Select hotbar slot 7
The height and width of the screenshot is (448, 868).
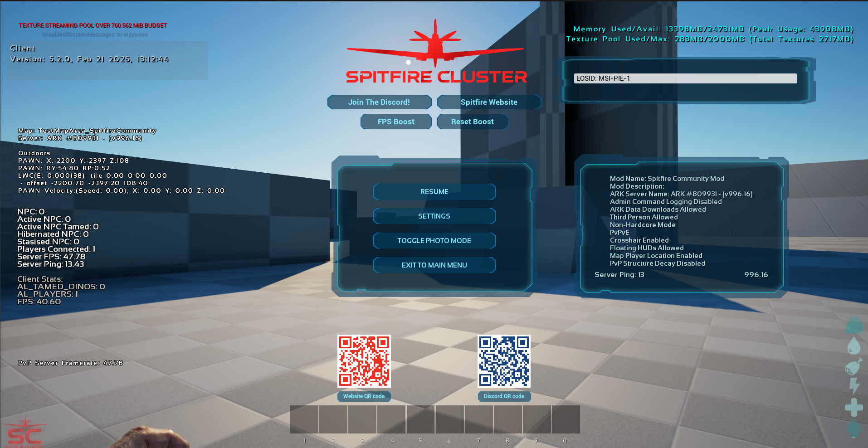pyautogui.click(x=478, y=419)
